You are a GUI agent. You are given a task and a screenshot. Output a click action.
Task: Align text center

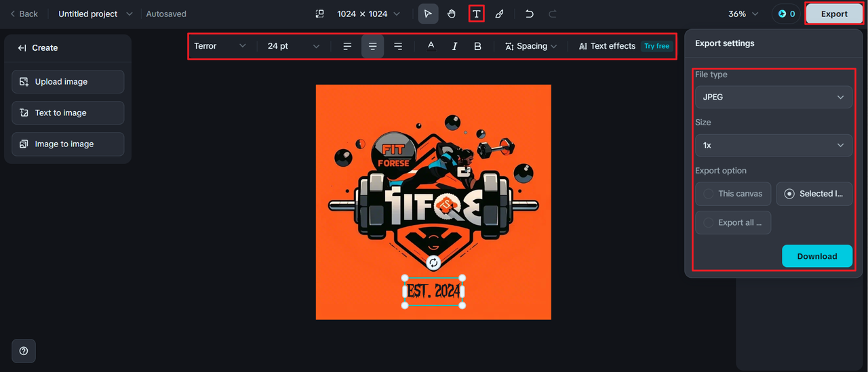point(372,46)
